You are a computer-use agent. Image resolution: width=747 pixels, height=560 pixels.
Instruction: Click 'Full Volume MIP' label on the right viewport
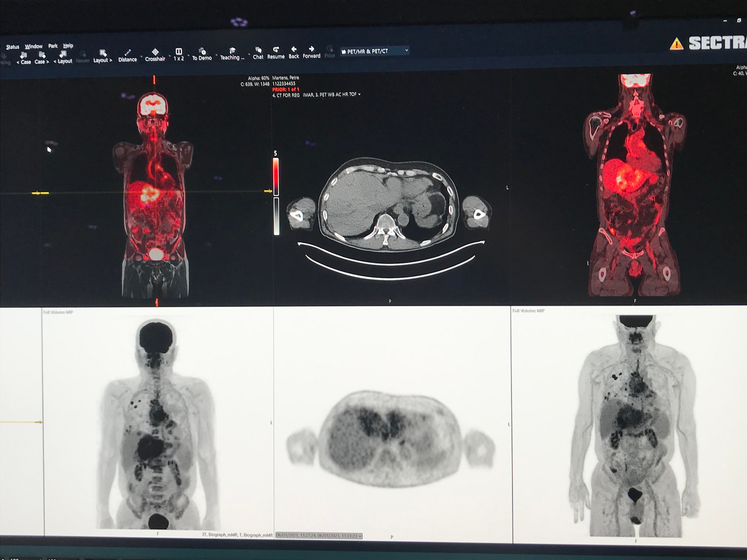(x=528, y=311)
